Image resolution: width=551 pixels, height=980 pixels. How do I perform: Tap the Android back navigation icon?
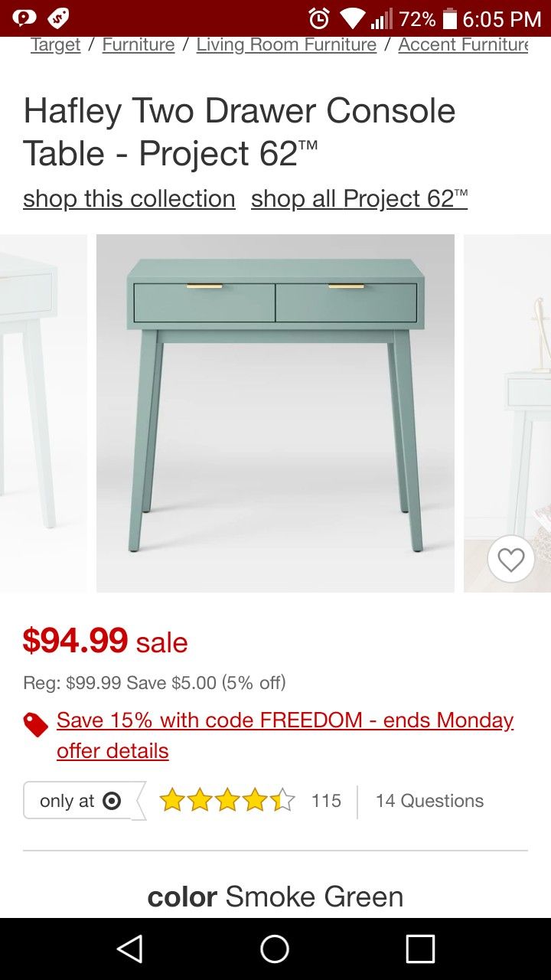tap(130, 949)
